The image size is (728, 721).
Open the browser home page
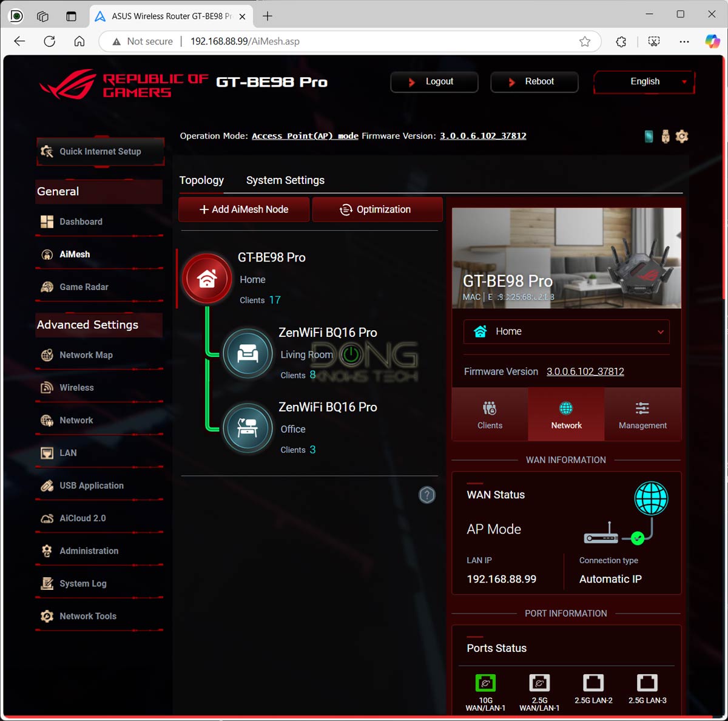(x=79, y=41)
